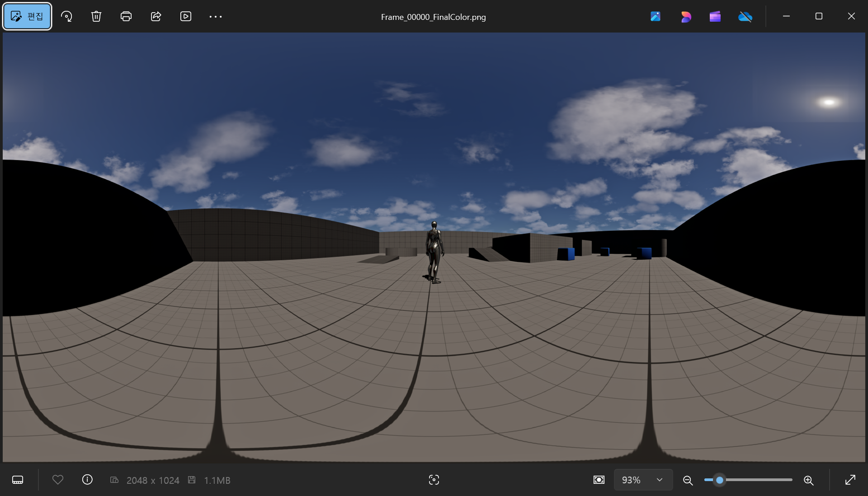Viewport: 868px width, 496px height.
Task: Click the zoom in magnifier icon
Action: (x=809, y=480)
